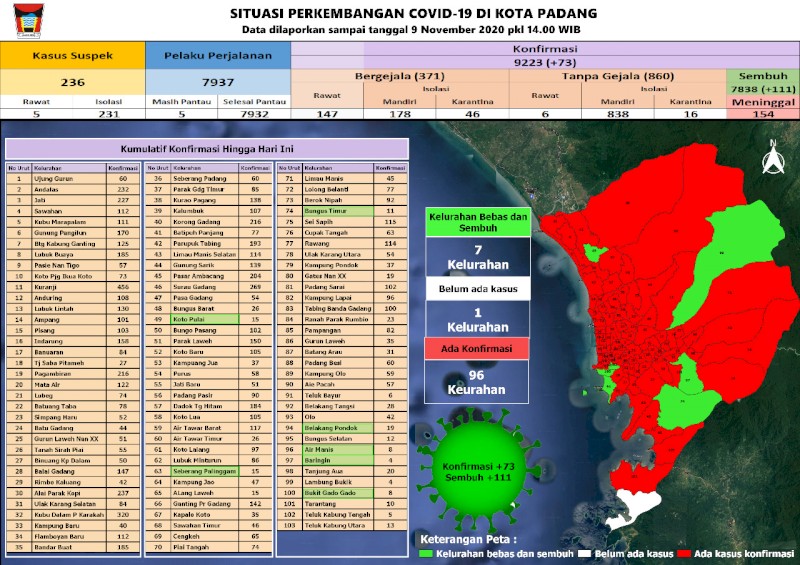Image resolution: width=800 pixels, height=565 pixels.
Task: Click the suspect count '236'
Action: click(72, 82)
